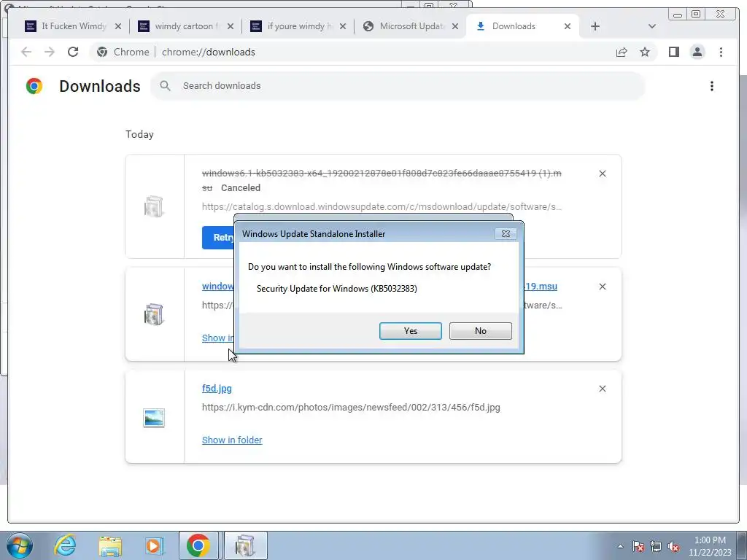Click the catalog.s.download URL of the canceled download
Viewport: 747px width, 560px height.
click(382, 206)
